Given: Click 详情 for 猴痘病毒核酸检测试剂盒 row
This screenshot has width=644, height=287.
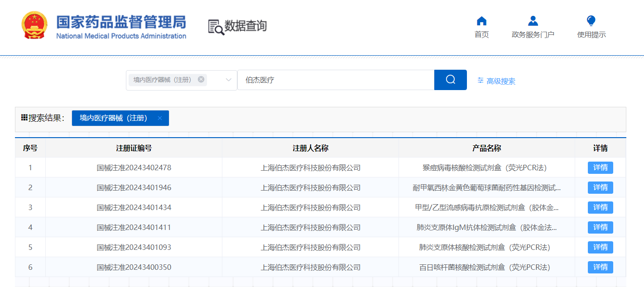Looking at the screenshot, I should tap(600, 167).
